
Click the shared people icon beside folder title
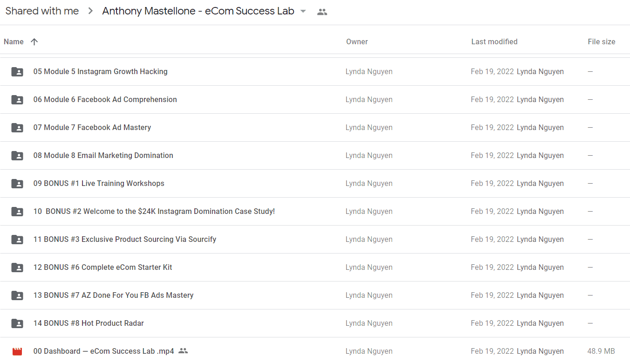click(x=322, y=12)
